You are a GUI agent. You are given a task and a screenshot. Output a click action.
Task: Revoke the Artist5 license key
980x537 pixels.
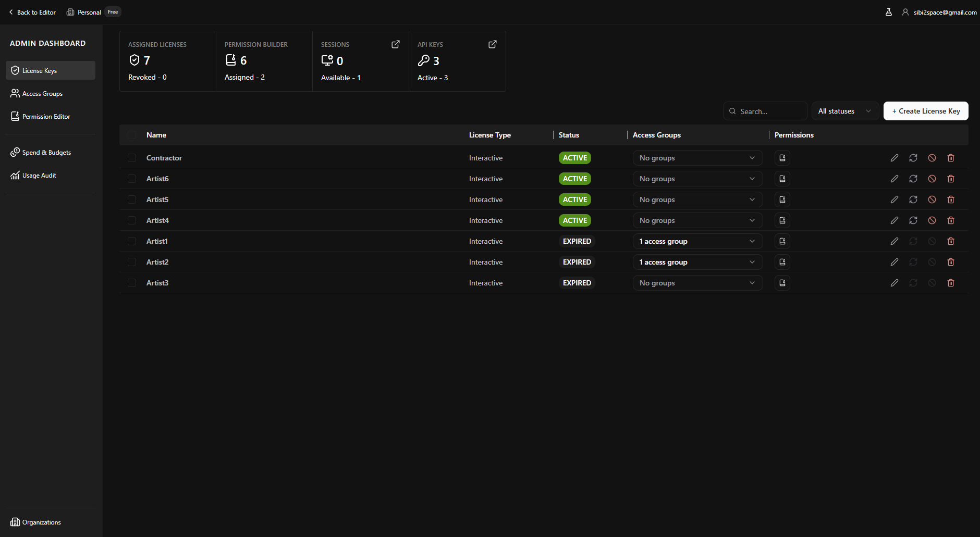click(932, 199)
